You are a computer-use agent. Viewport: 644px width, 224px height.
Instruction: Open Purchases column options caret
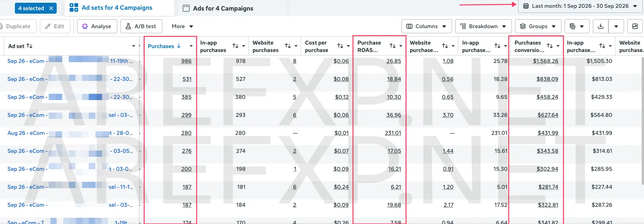tap(191, 46)
